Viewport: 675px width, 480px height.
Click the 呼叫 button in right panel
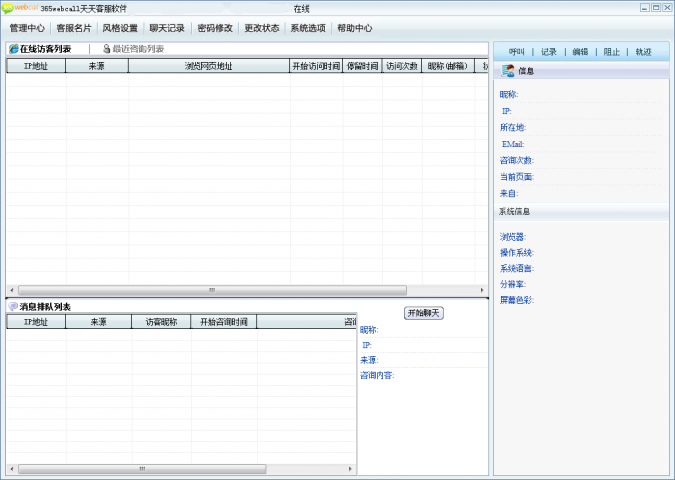(516, 52)
